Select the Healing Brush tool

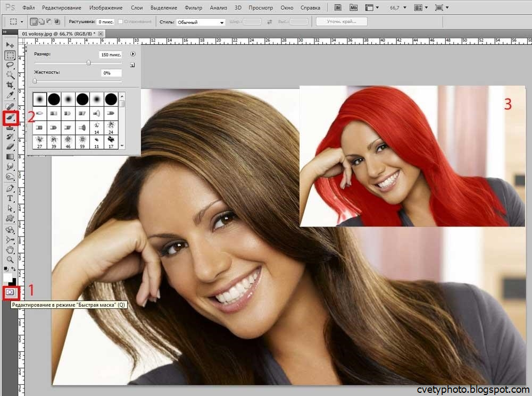[x=10, y=107]
